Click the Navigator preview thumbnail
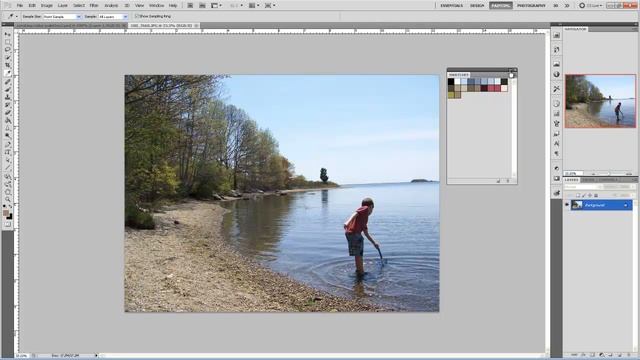The image size is (640, 360). point(600,101)
